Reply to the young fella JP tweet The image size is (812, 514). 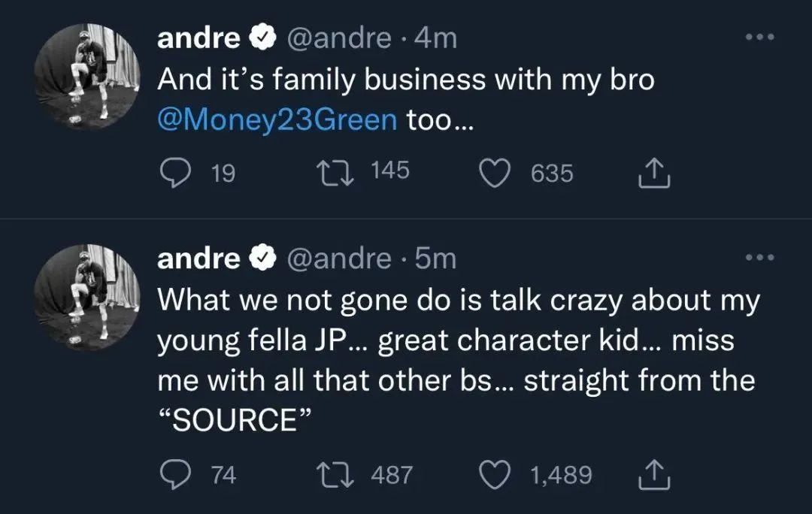175,474
